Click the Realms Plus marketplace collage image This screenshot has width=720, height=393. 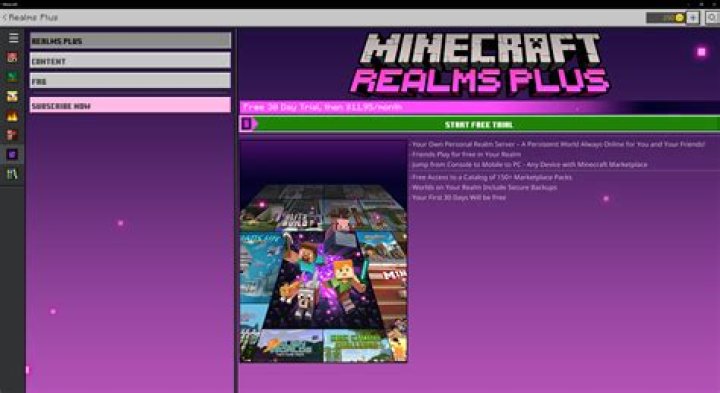[x=323, y=252]
